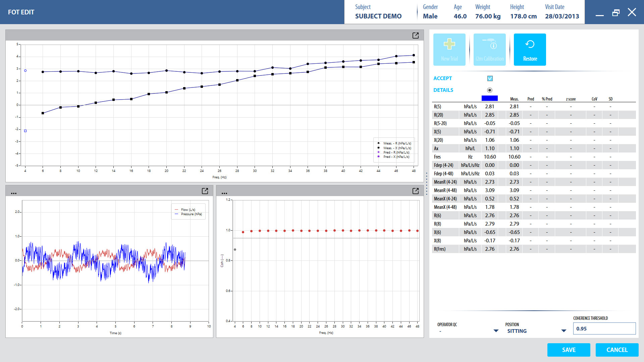644x362 pixels.
Task: Open ellipsis menu on coherence panel
Action: pos(224,193)
